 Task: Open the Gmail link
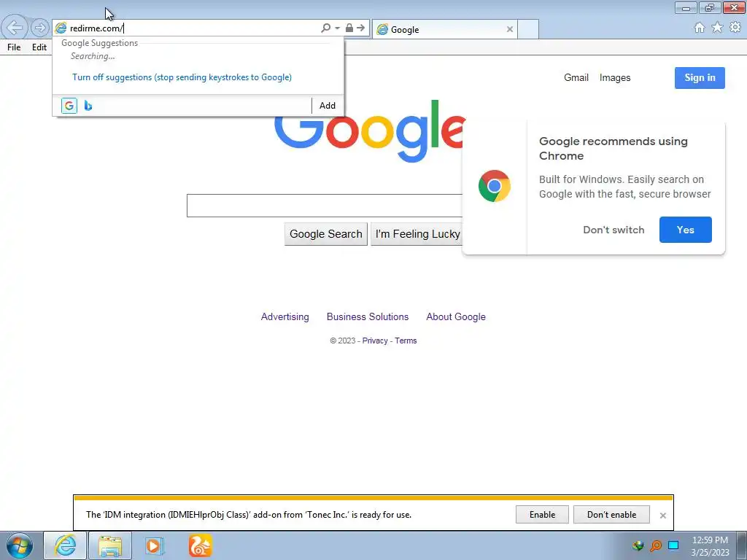[576, 77]
